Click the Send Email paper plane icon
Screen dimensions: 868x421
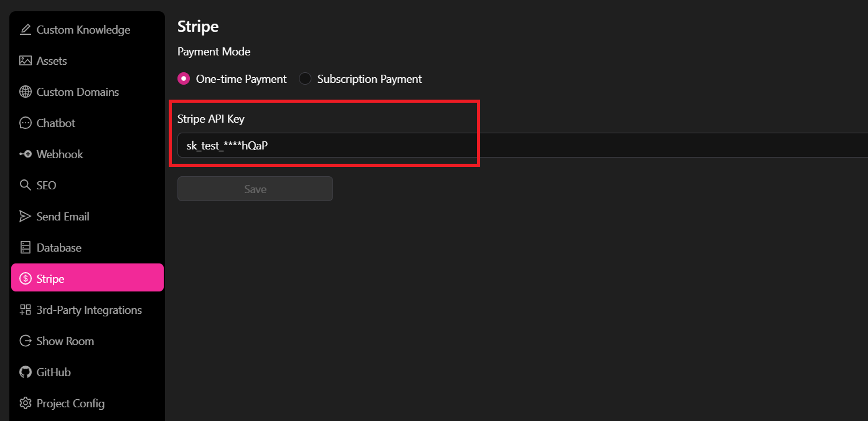coord(26,217)
